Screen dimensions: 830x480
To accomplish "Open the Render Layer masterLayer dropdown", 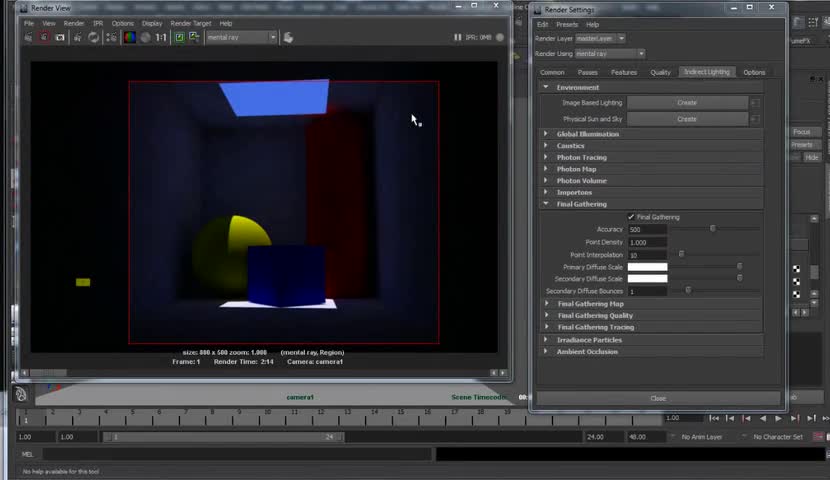I will [x=600, y=39].
